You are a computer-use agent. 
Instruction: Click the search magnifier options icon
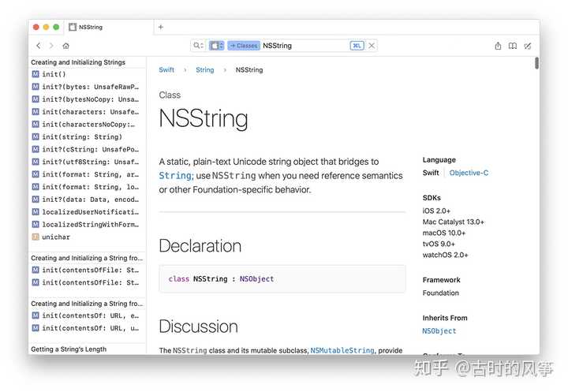tap(199, 46)
